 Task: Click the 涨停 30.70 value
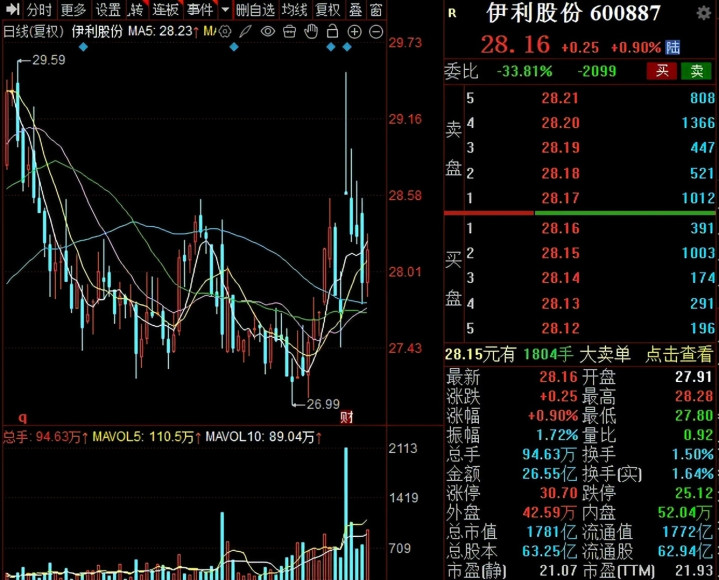click(558, 493)
